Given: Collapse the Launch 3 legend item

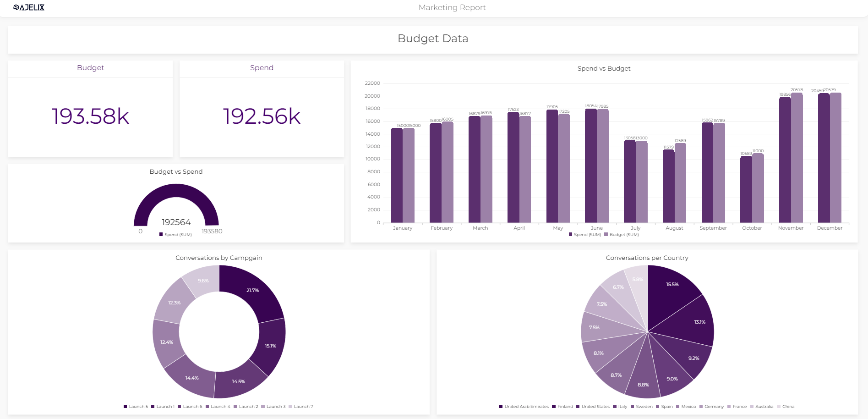Looking at the screenshot, I should click(x=275, y=406).
